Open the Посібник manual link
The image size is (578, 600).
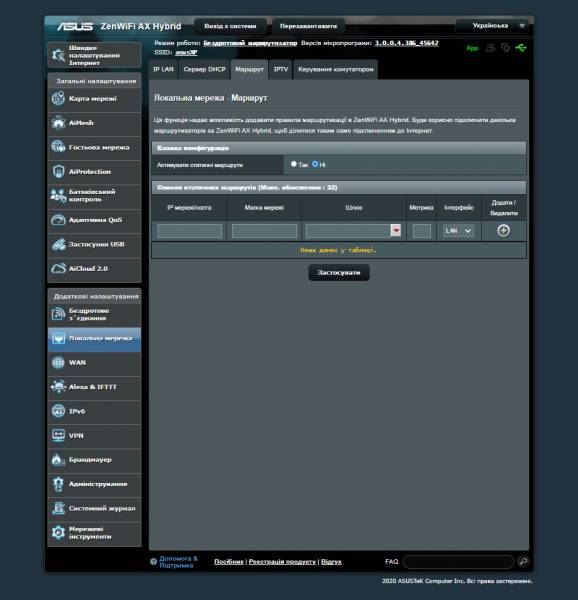[229, 562]
